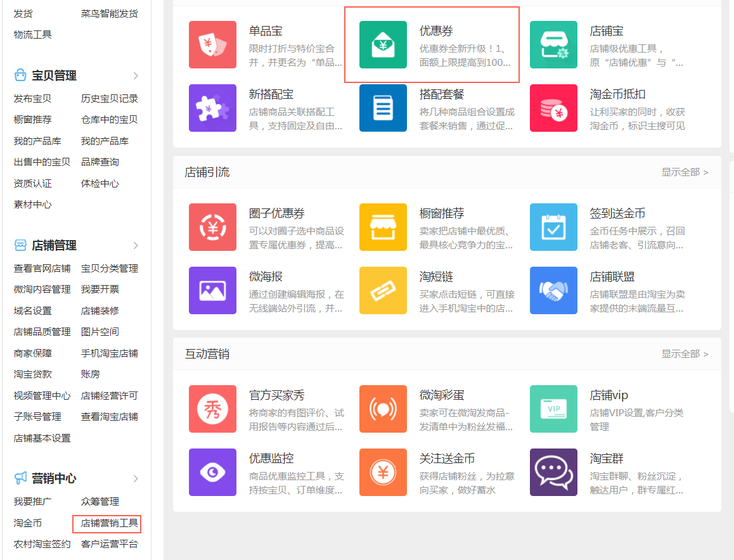The image size is (734, 560).
Task: Expand the 店铺管理 section chevron
Action: tap(136, 246)
